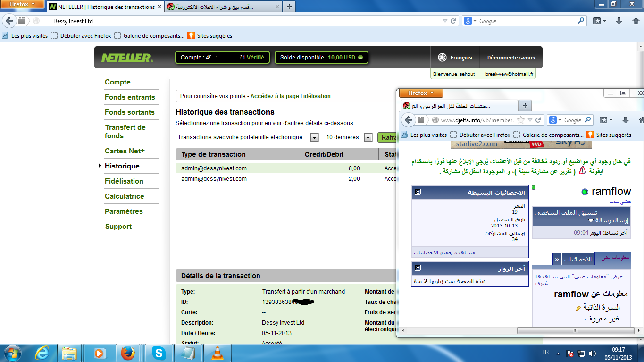Open Les plus visités bookmark in front window
This screenshot has width=644, height=362.
pos(424,135)
